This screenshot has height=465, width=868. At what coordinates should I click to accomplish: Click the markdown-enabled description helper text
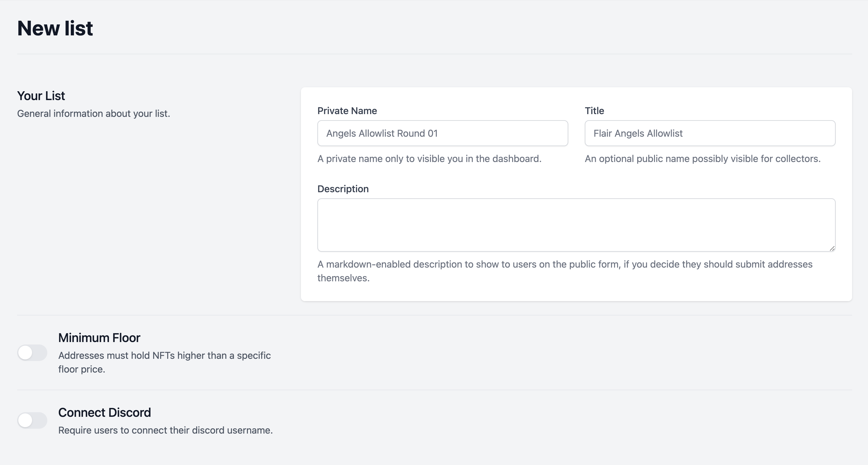click(x=565, y=271)
